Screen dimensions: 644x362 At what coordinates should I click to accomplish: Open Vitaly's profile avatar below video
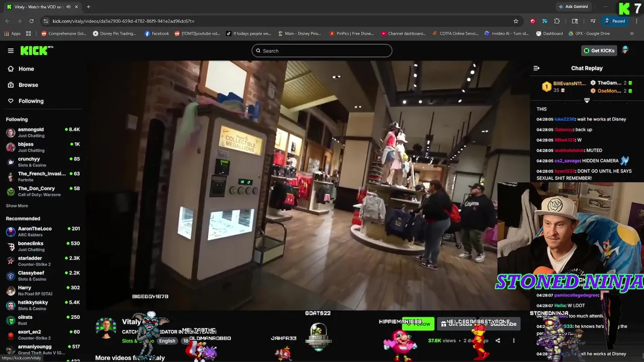[106, 328]
